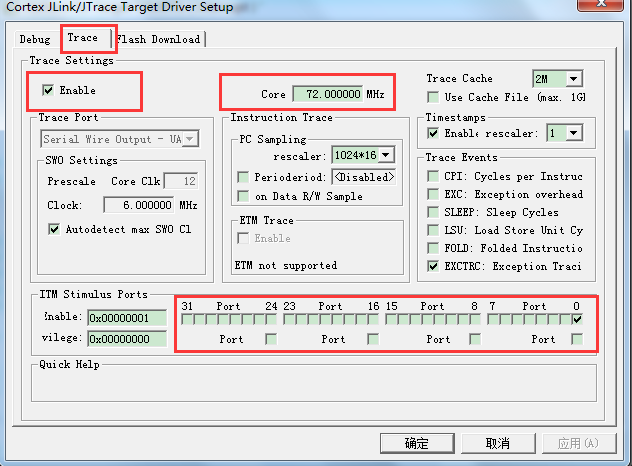Click the 'ETM not supported' text
Viewport: 632px width, 466px height.
pos(286,265)
